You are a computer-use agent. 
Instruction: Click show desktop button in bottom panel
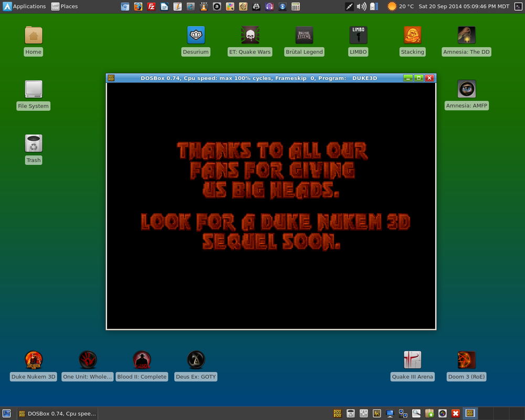point(7,414)
